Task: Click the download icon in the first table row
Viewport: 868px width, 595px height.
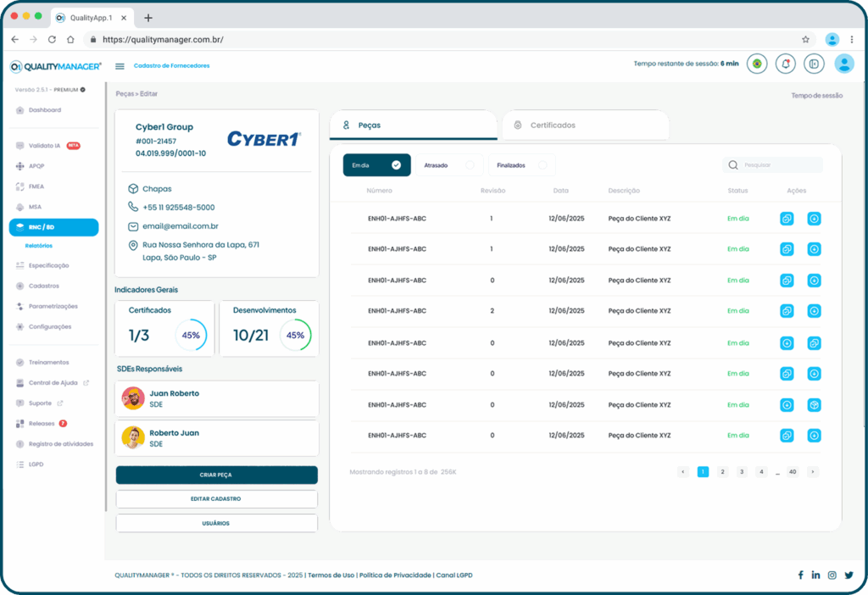Action: pyautogui.click(x=814, y=219)
